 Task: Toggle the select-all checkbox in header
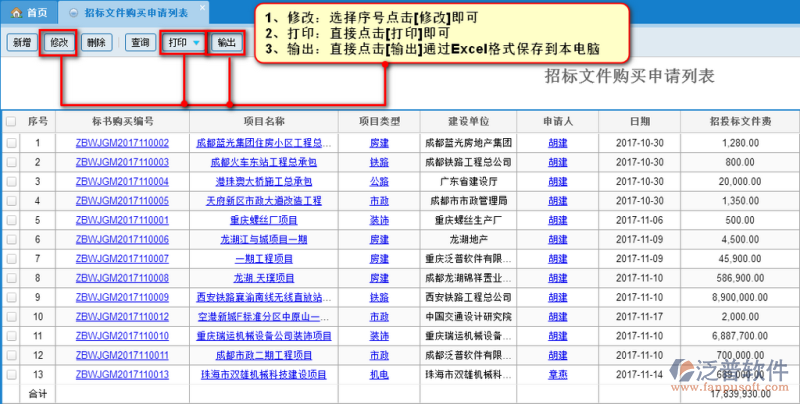click(x=11, y=121)
